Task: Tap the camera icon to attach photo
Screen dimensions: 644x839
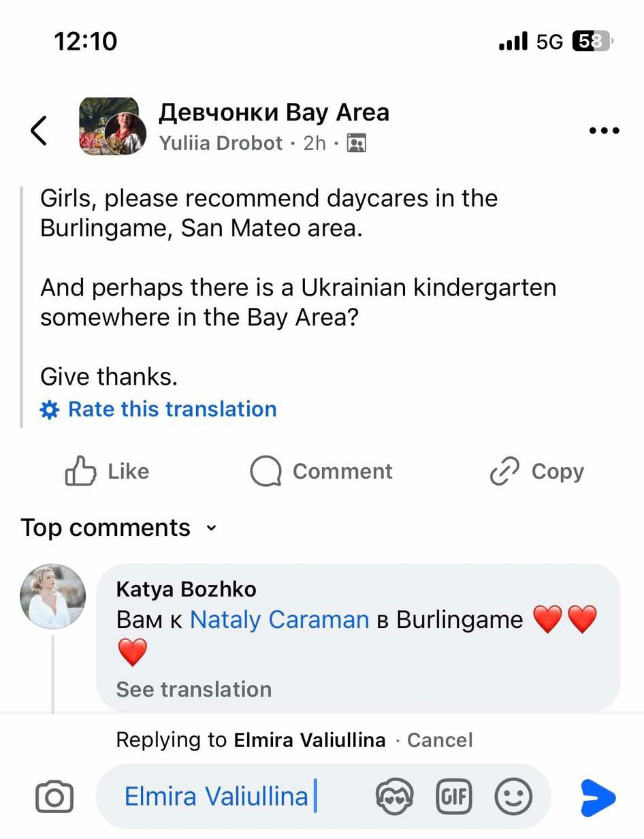Action: [x=54, y=797]
